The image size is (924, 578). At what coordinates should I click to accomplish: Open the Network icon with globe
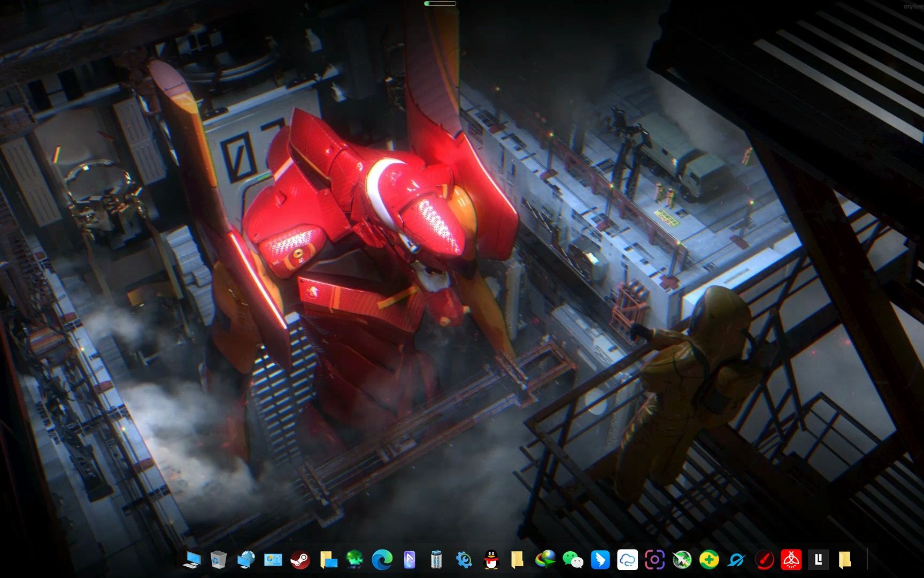(x=246, y=560)
